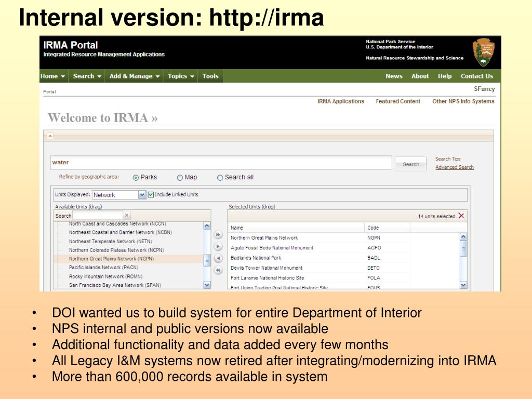Select San Francisco Bay Area Network (SFAN)

[115, 285]
